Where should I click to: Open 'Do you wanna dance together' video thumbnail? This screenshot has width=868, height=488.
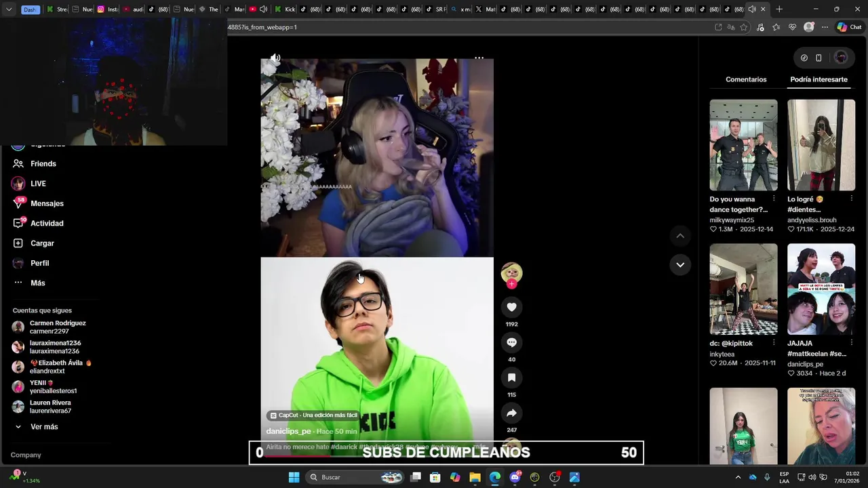[x=743, y=145]
